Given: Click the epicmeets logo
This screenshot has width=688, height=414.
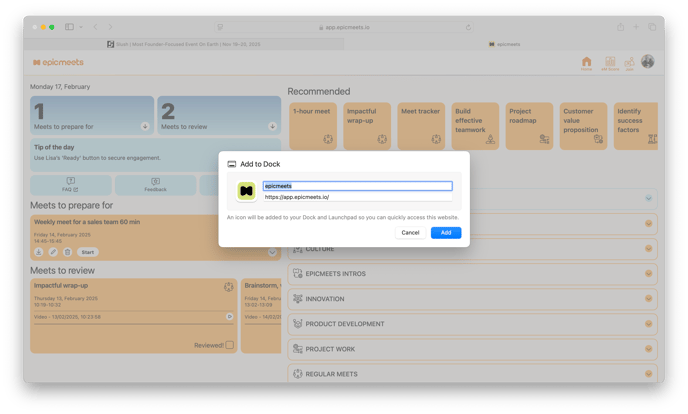Looking at the screenshot, I should pyautogui.click(x=58, y=62).
